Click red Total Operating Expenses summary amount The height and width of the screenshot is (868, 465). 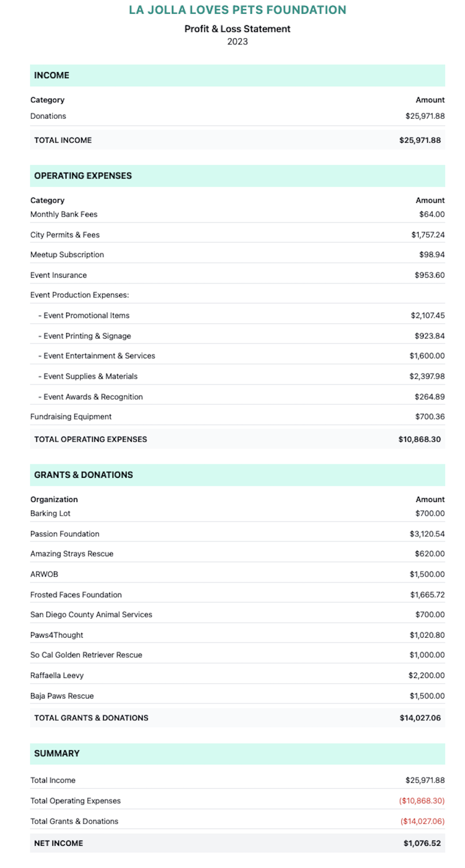point(421,801)
